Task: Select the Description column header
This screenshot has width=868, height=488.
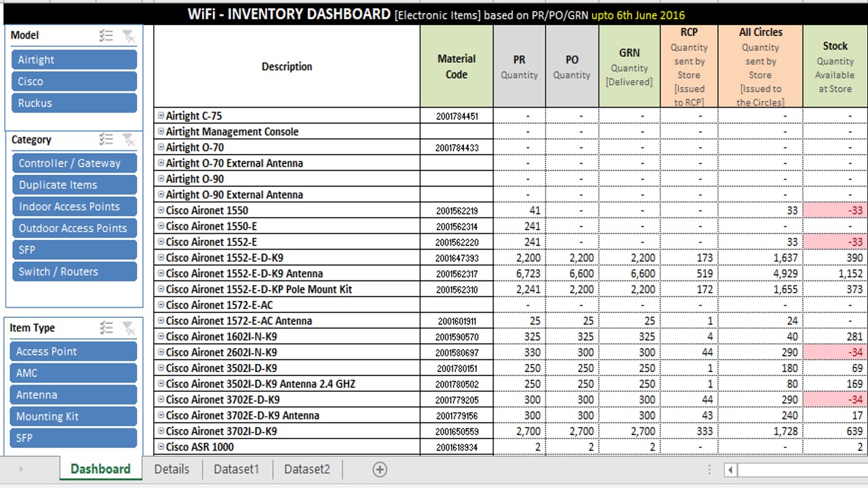Action: tap(287, 66)
